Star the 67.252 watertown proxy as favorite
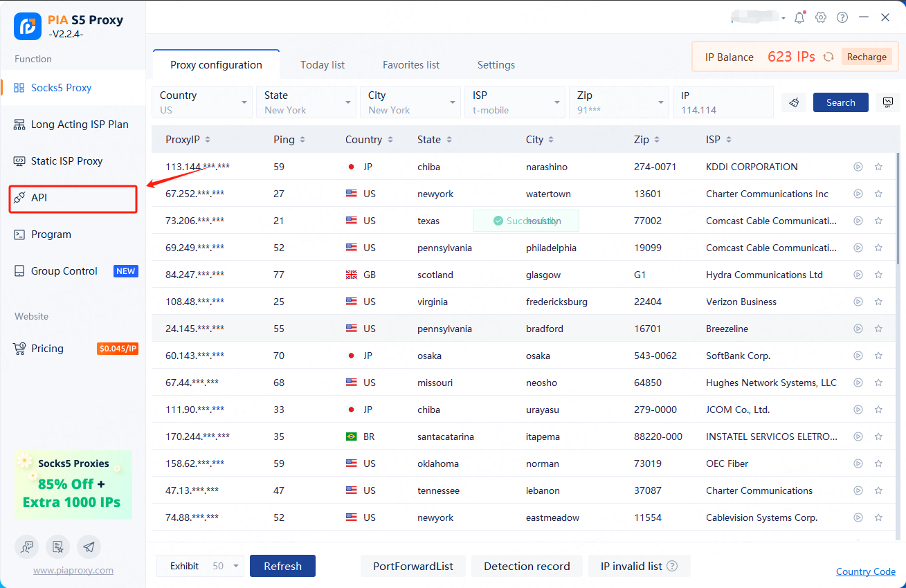 click(878, 194)
